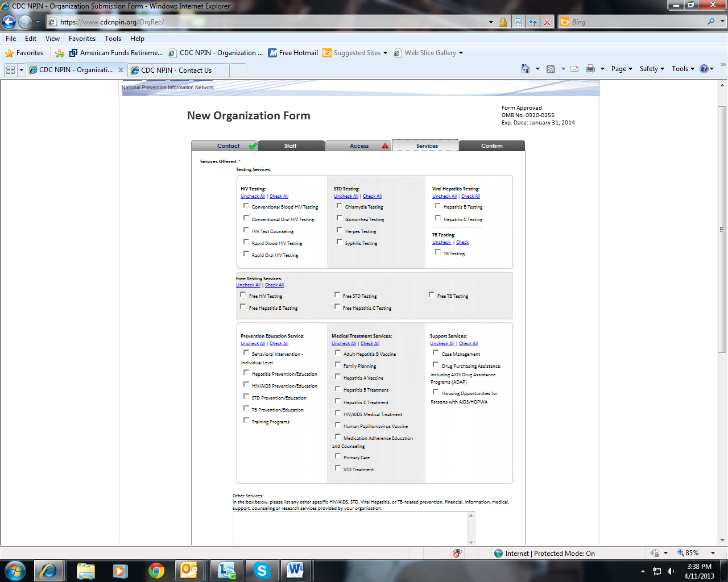The width and height of the screenshot is (728, 582).
Task: Click the Compatibility View icon
Action: (519, 22)
